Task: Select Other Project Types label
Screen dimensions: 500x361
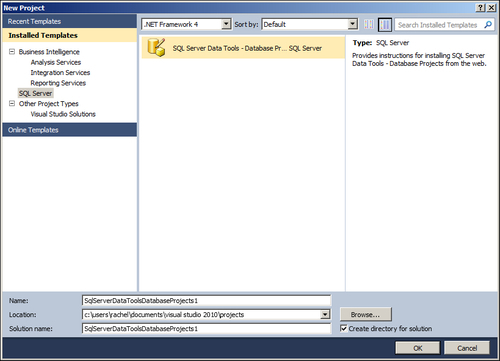Action: point(49,104)
